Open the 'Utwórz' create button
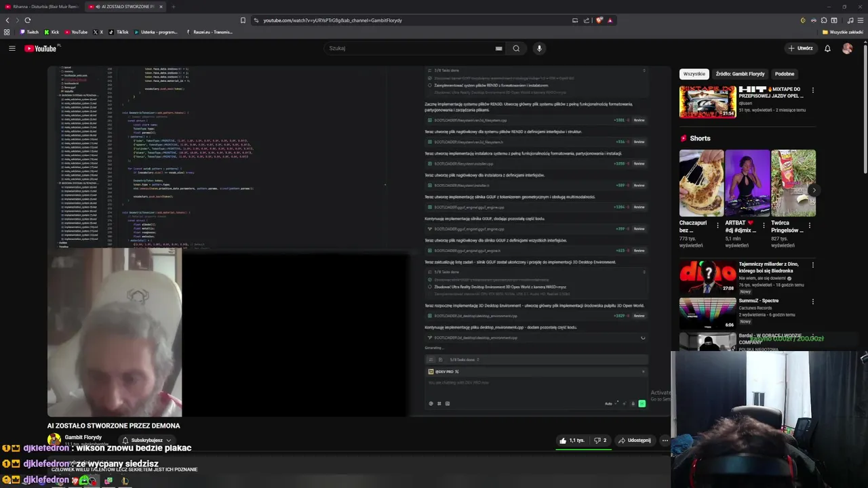This screenshot has width=868, height=488. pyautogui.click(x=800, y=48)
